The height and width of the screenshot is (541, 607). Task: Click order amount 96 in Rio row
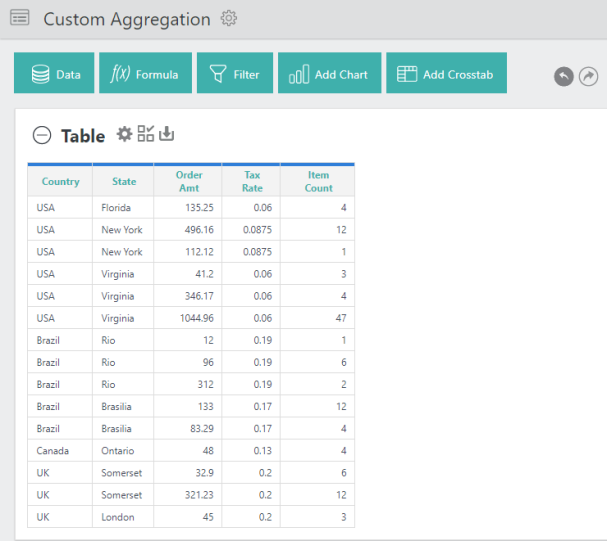click(x=188, y=362)
